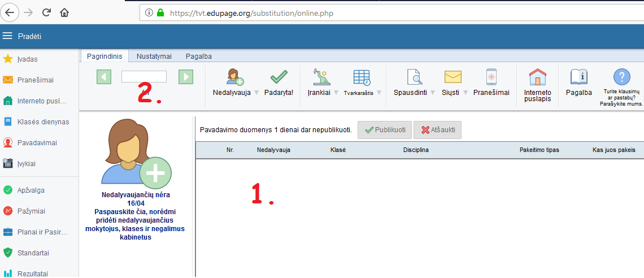Screen dimensions: 644x278
Task: Click the Klasė column header
Action: 338,150
